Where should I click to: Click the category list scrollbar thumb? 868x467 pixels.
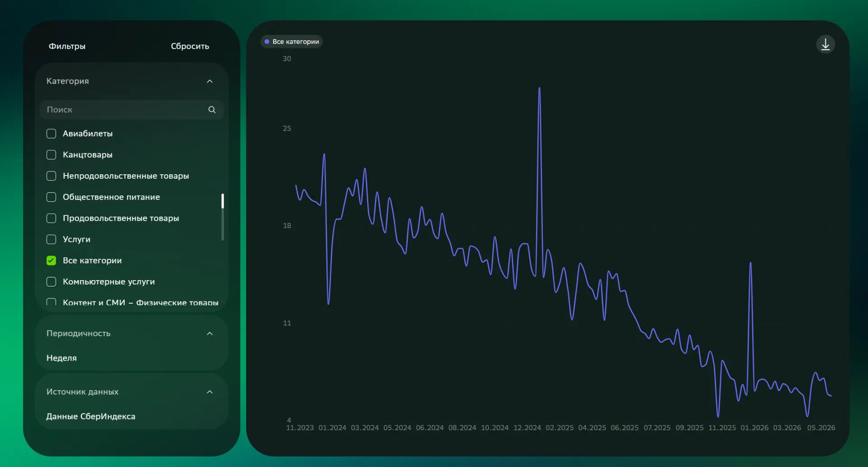tap(222, 201)
